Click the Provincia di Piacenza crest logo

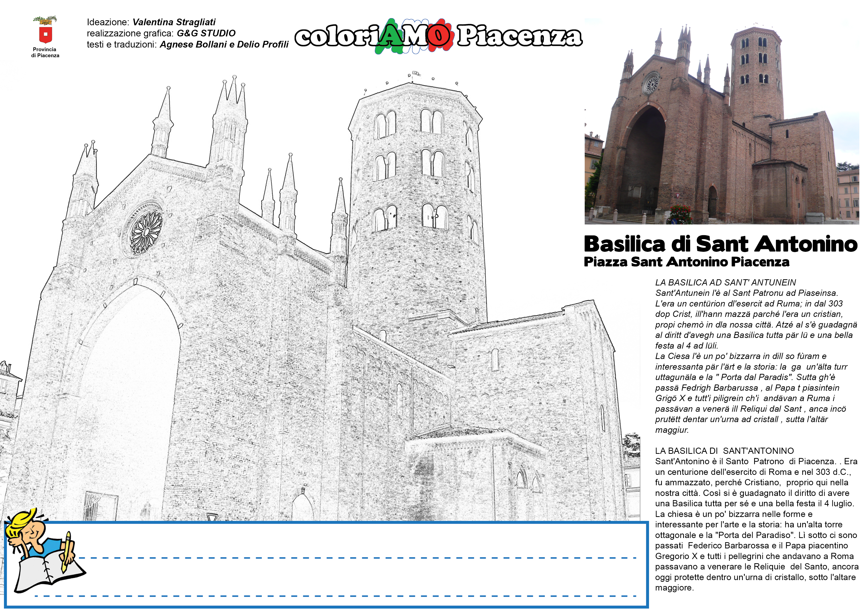[45, 30]
